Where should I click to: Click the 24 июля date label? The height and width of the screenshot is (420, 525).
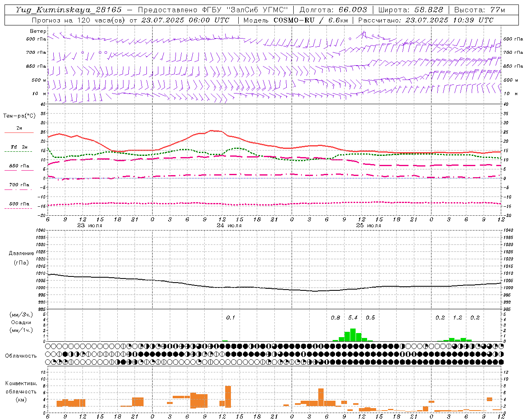coord(229,225)
